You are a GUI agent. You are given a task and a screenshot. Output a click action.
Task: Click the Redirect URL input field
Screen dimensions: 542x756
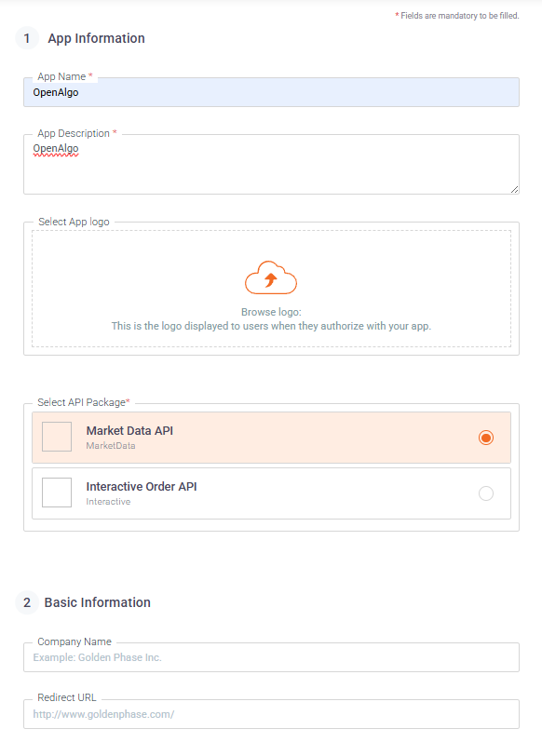coord(272,714)
